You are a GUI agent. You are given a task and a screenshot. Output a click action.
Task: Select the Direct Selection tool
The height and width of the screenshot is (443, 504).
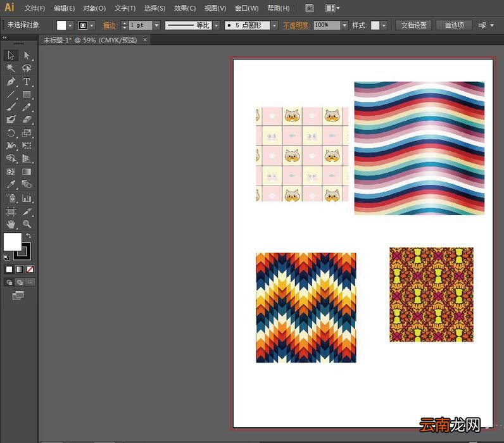(27, 55)
